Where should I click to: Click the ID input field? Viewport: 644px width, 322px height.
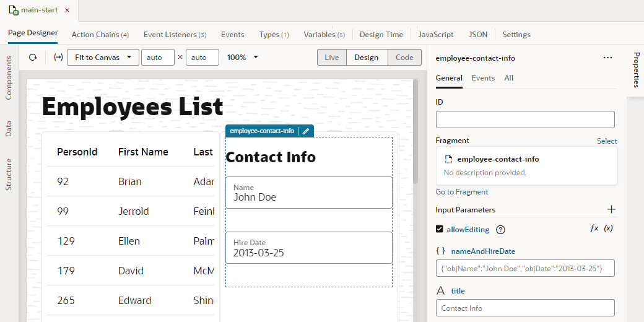pyautogui.click(x=525, y=120)
